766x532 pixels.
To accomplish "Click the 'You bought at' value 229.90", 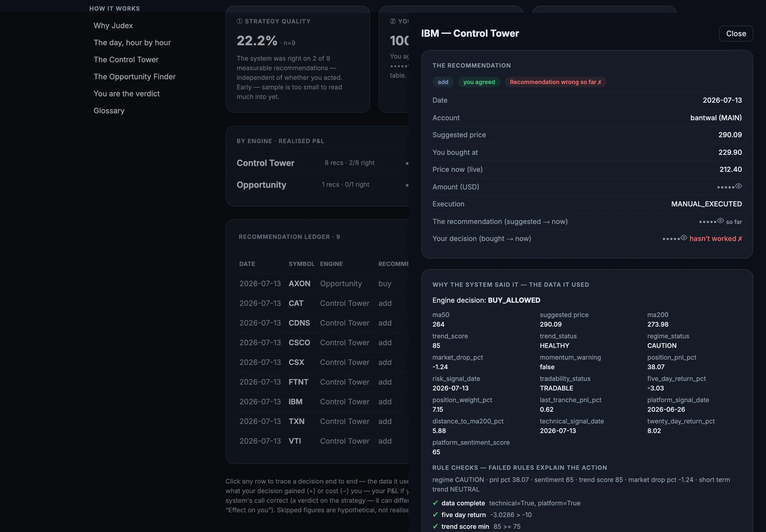I will pos(730,152).
